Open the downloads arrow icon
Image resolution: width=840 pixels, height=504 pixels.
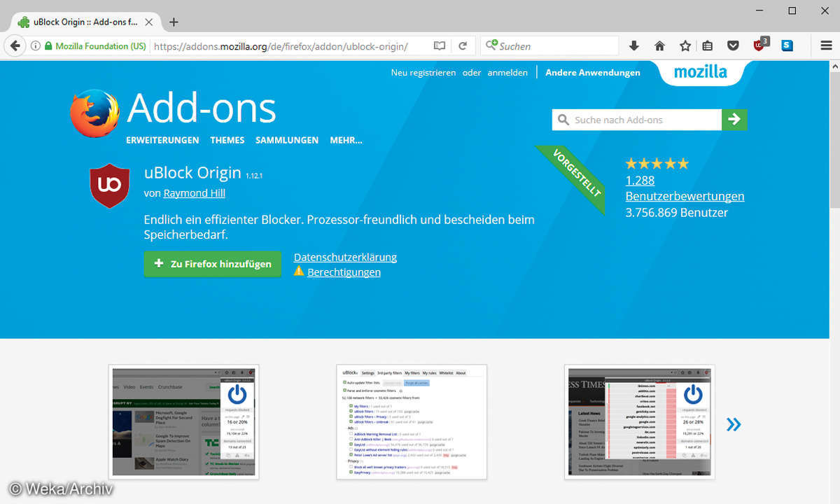[634, 46]
